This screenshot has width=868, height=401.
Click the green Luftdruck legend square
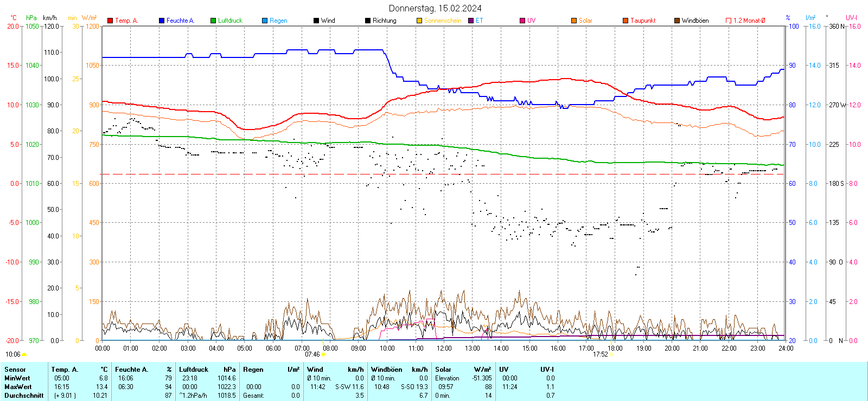213,21
